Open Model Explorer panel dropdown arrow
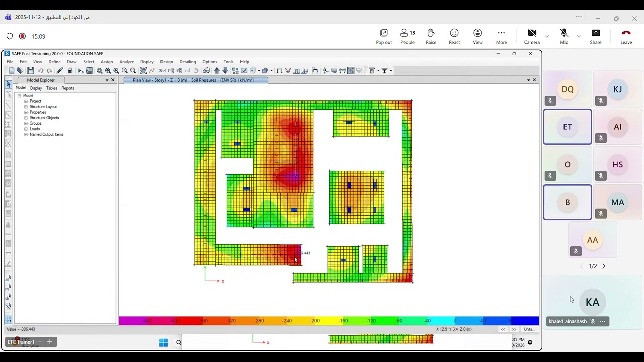 click(x=107, y=80)
